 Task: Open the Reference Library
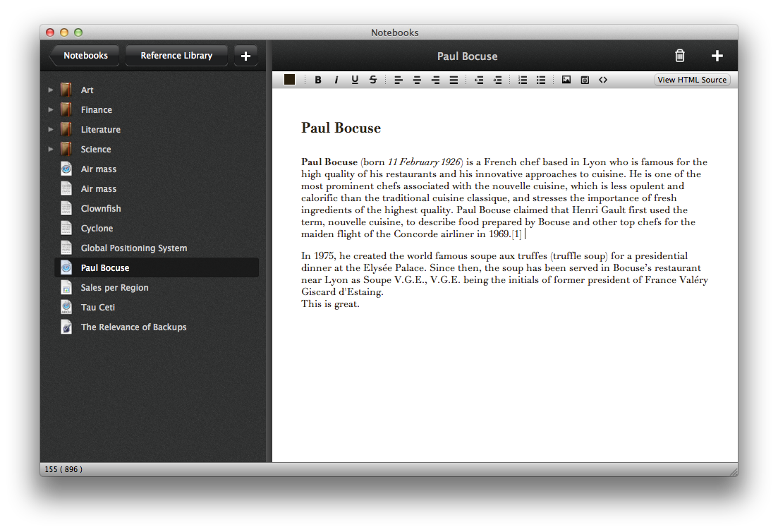pyautogui.click(x=176, y=56)
